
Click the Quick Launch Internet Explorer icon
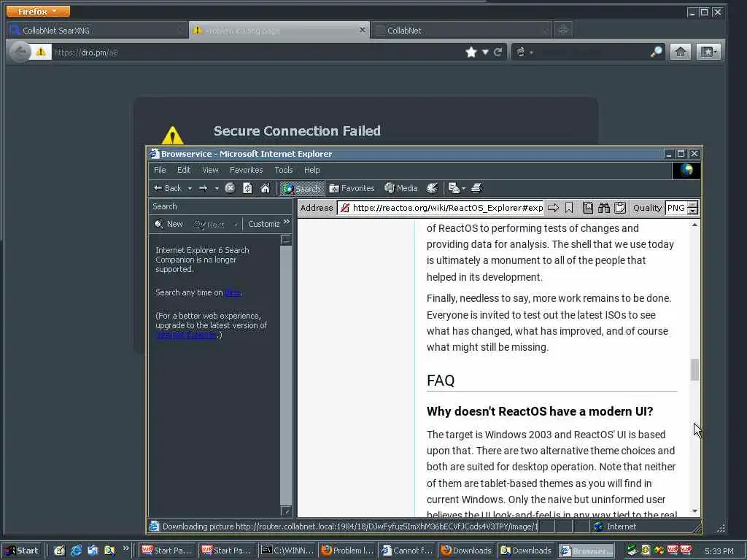pos(76,551)
